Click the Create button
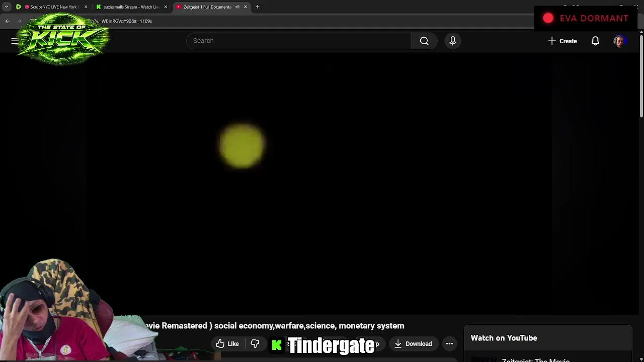This screenshot has height=362, width=644. [562, 41]
